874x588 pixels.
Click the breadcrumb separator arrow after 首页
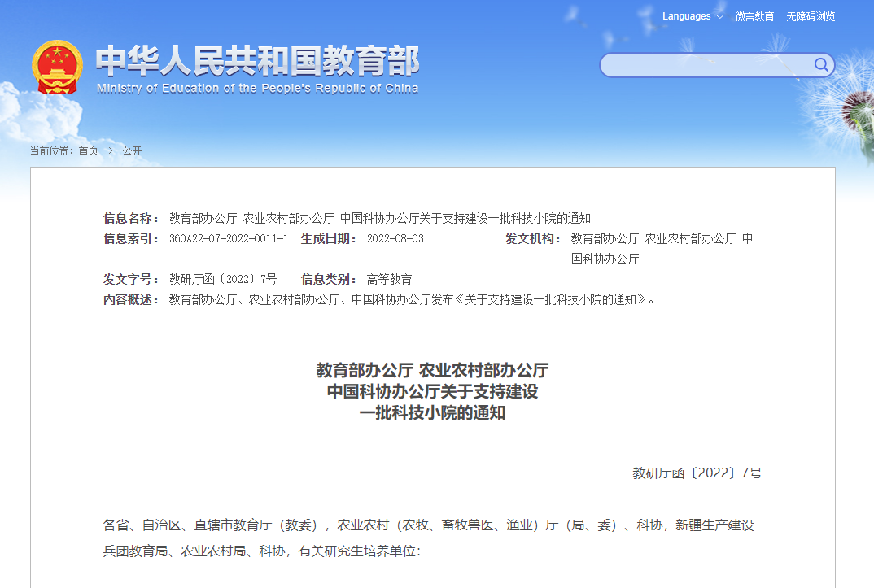click(x=110, y=150)
